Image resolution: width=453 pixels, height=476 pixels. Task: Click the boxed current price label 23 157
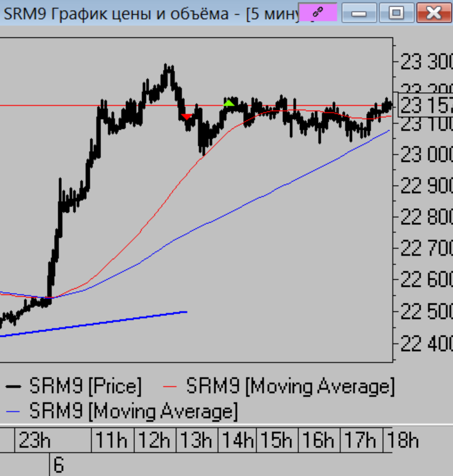424,105
